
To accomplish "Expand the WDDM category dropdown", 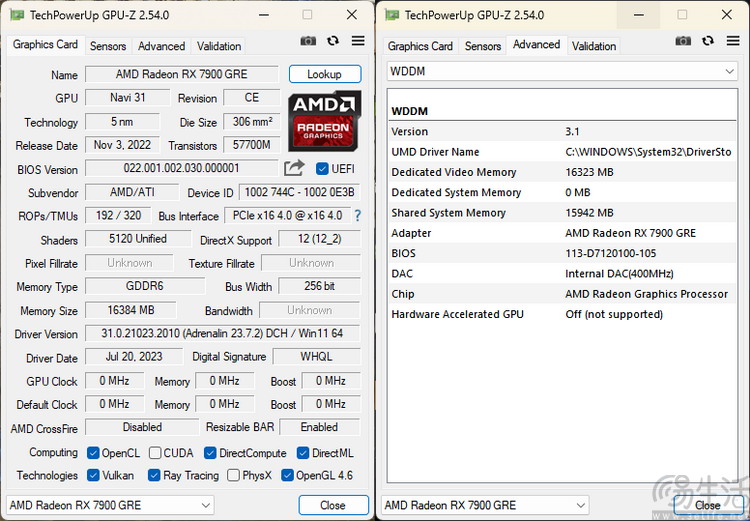I will pyautogui.click(x=561, y=72).
